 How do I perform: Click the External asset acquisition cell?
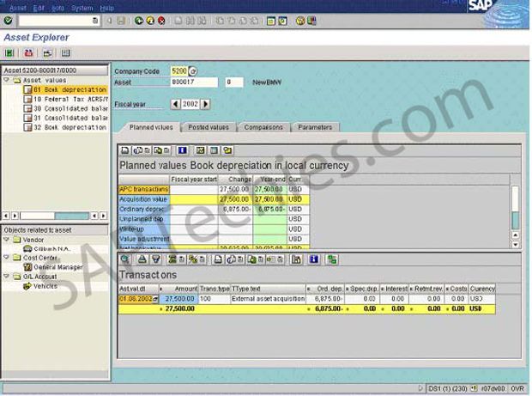[x=268, y=299]
